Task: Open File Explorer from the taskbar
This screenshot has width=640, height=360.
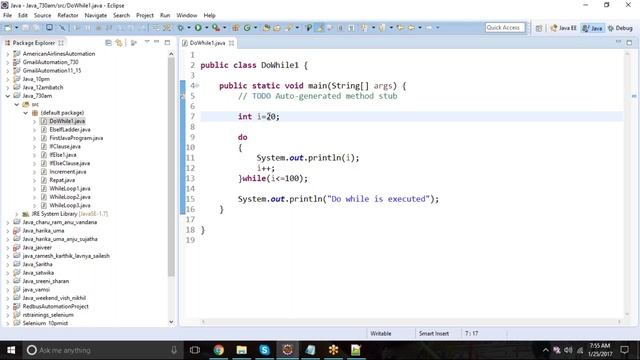Action: tap(242, 350)
